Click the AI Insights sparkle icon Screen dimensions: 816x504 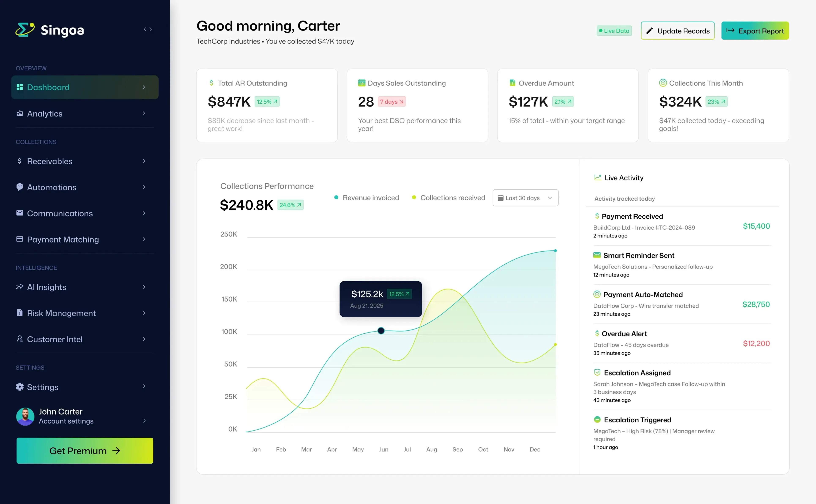[x=20, y=287]
